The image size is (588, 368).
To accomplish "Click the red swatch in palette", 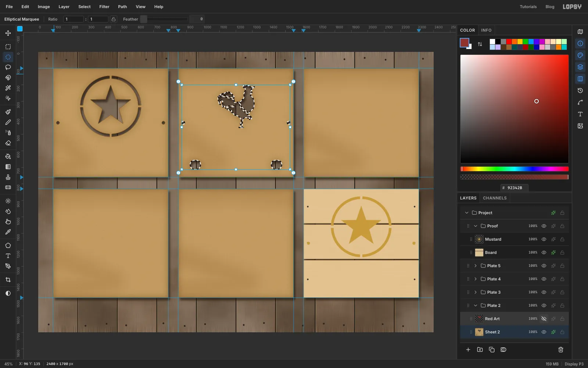I will [509, 42].
